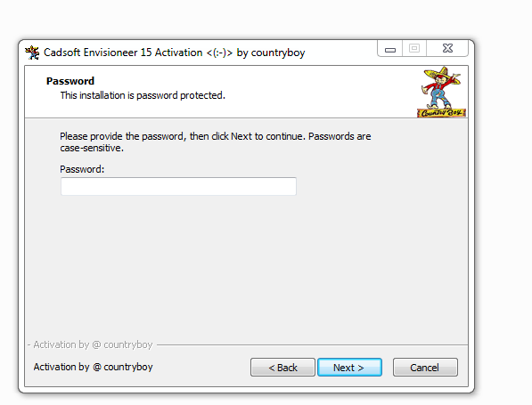
Task: Click the installer icon in the title bar
Action: tap(32, 53)
